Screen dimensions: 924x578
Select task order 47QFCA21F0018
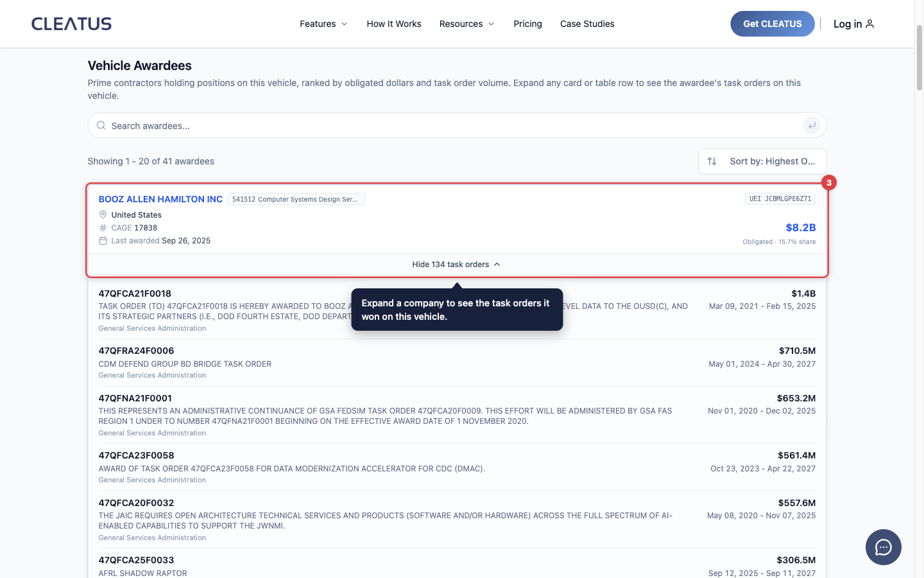pyautogui.click(x=135, y=293)
